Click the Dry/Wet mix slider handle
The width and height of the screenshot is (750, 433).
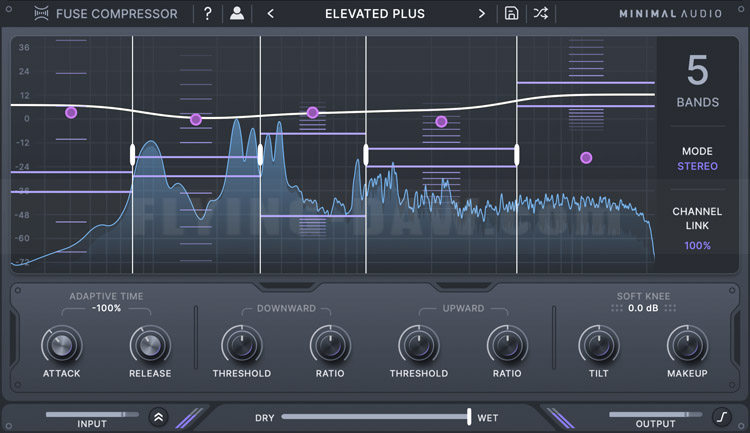click(469, 416)
